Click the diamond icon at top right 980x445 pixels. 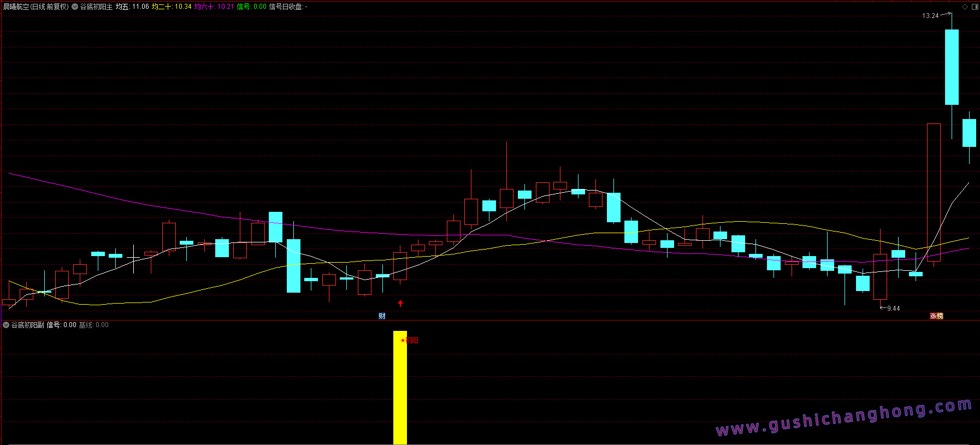pyautogui.click(x=965, y=7)
